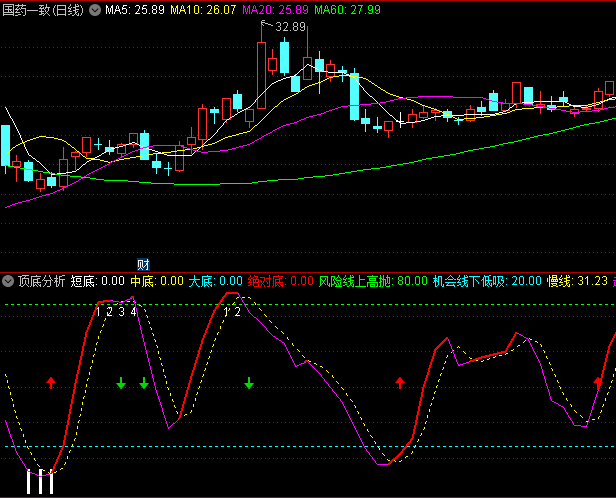The image size is (616, 498).
Task: Click the blue 财 finance marker
Action: (143, 264)
